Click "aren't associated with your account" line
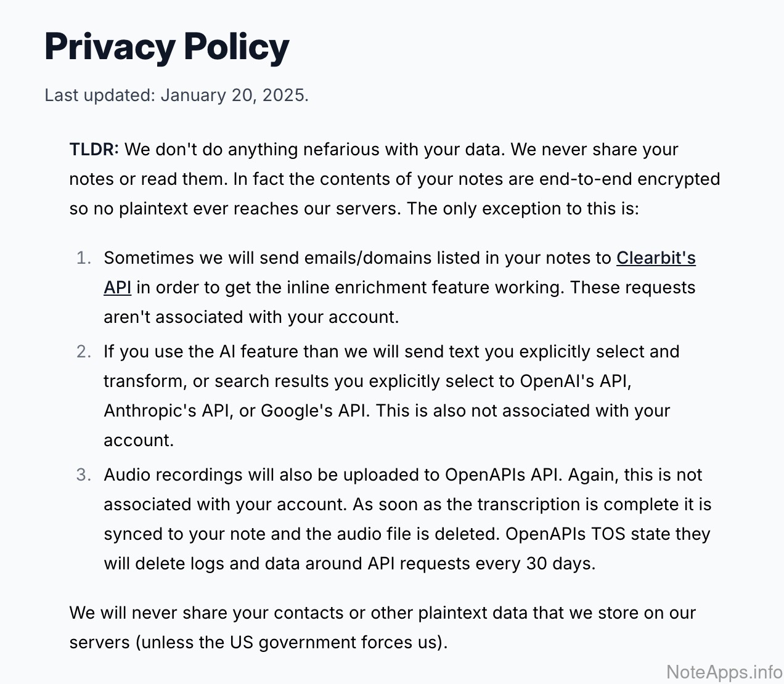This screenshot has width=784, height=684. click(251, 317)
